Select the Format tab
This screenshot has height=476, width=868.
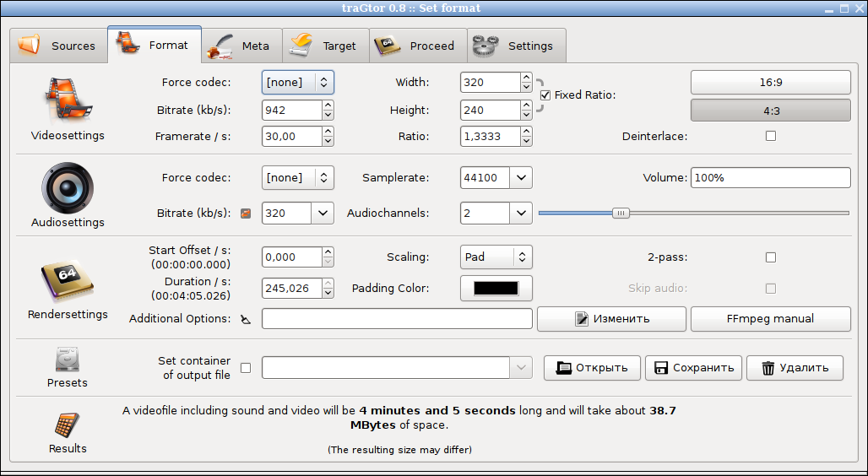pos(155,45)
